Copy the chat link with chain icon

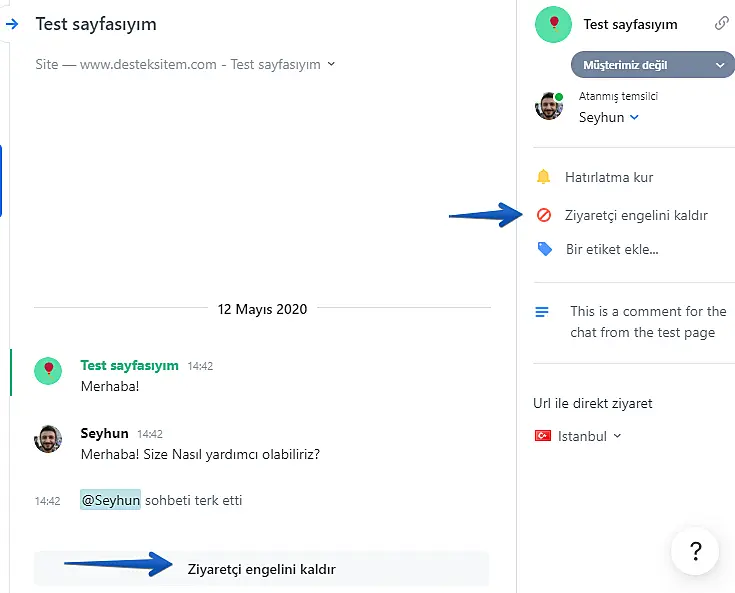721,24
